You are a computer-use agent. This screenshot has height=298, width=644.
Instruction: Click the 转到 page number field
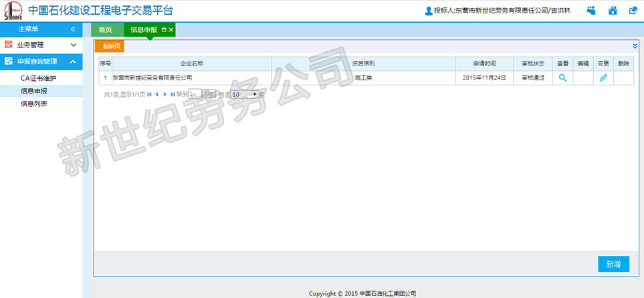pos(195,94)
